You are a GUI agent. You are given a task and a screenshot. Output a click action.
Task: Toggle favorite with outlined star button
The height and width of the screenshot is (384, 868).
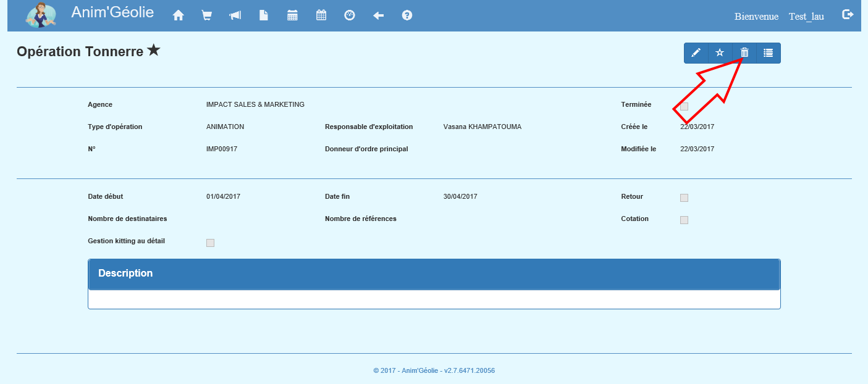[x=720, y=53]
